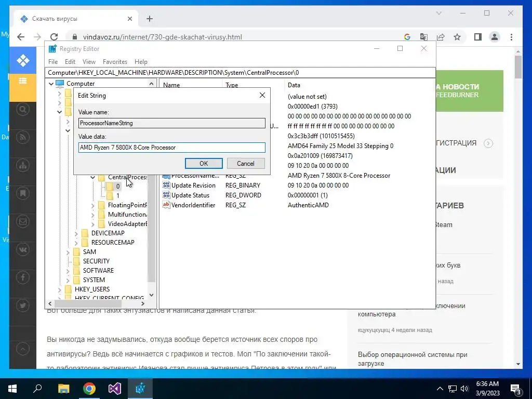Screen dimensions: 532x399
Task: Collapse the CentralProcessor tree node
Action: pos(92,177)
